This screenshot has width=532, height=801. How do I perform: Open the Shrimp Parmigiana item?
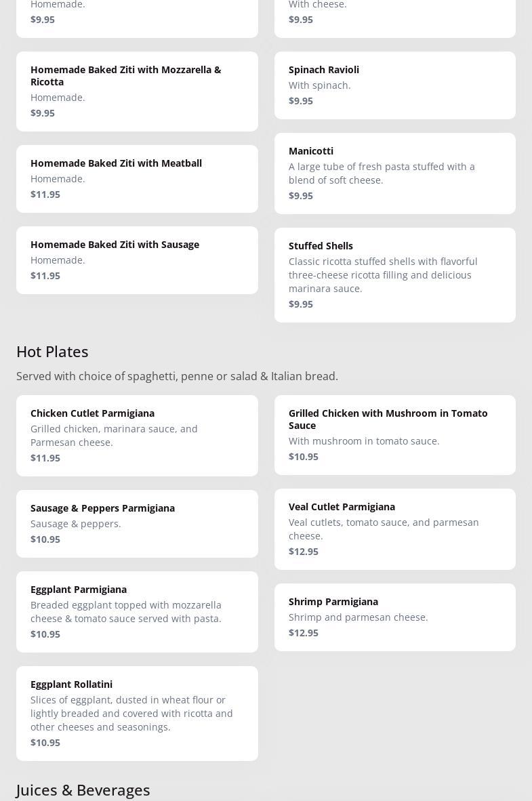pyautogui.click(x=394, y=617)
